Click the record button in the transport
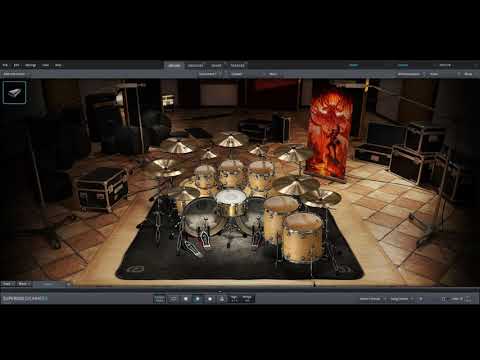This screenshot has width=480, height=360. pos(210,299)
